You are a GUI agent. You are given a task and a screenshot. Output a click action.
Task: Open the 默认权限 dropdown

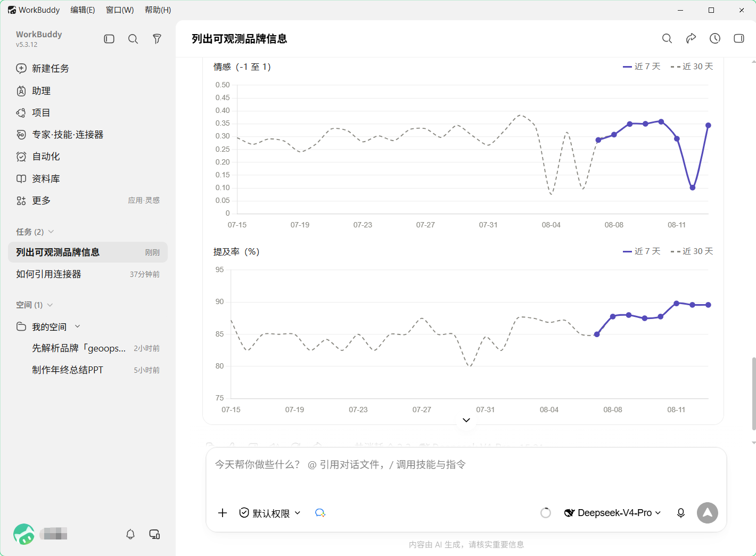point(270,513)
